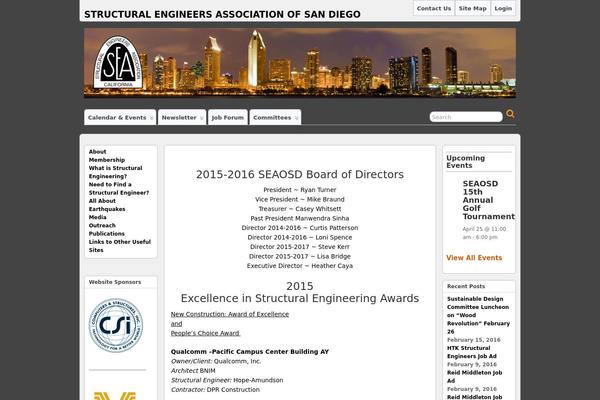
Task: Open HTK Structural Engineers Job Ad post
Action: click(x=472, y=352)
